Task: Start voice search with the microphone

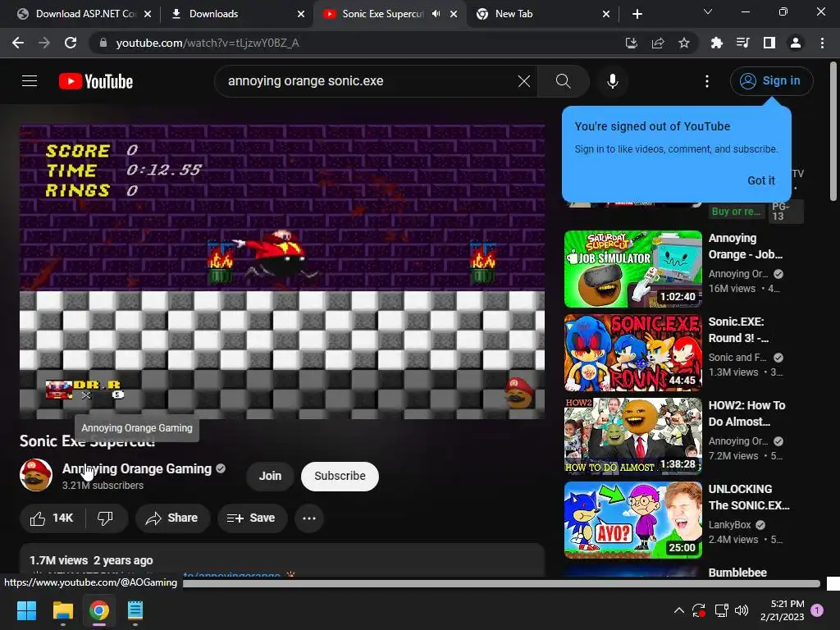Action: (612, 81)
